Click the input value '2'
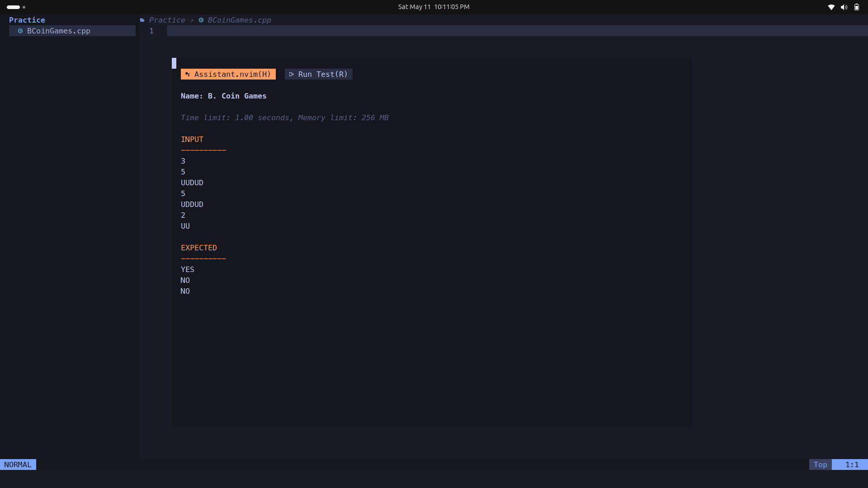The width and height of the screenshot is (868, 488). (x=183, y=215)
